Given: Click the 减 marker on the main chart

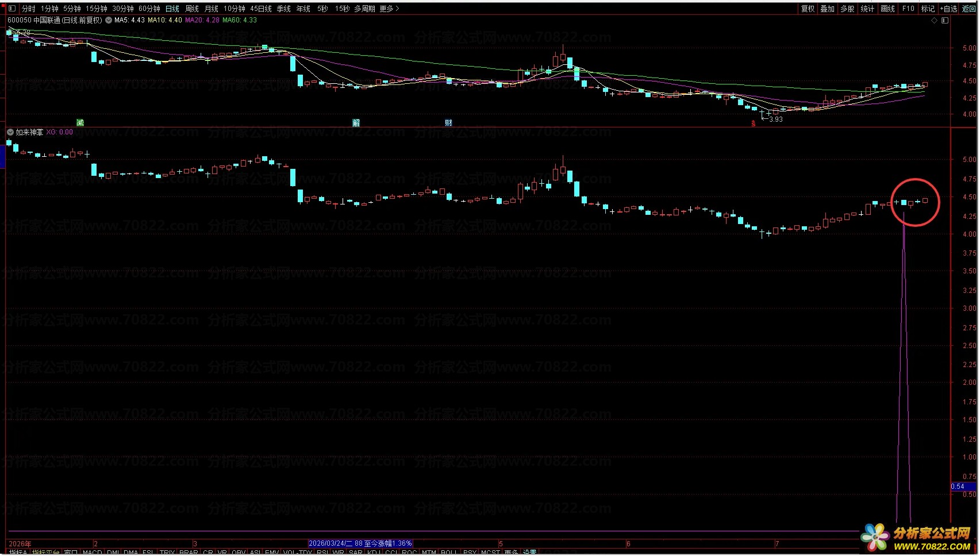Looking at the screenshot, I should [80, 122].
